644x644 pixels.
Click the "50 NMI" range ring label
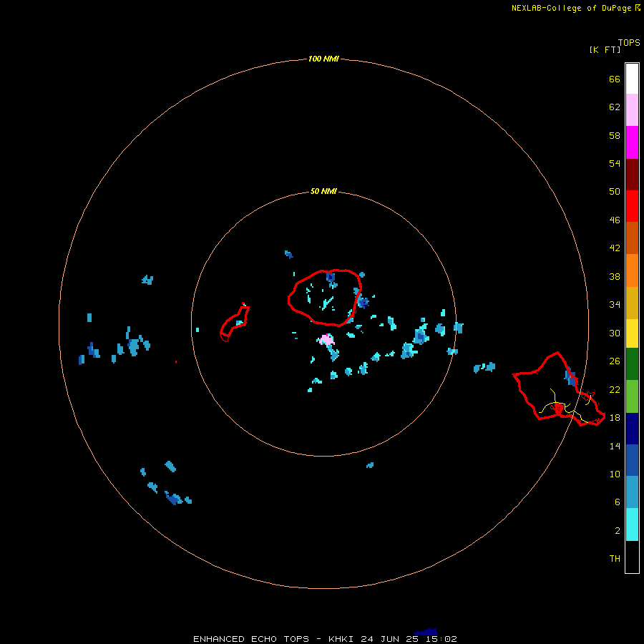point(323,191)
